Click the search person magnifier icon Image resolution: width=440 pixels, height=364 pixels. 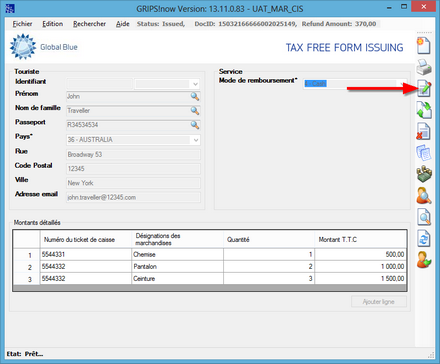(x=424, y=196)
